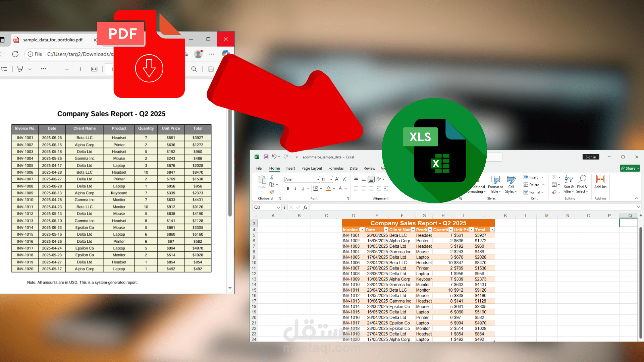Expand the formula bar chevron

click(638, 207)
